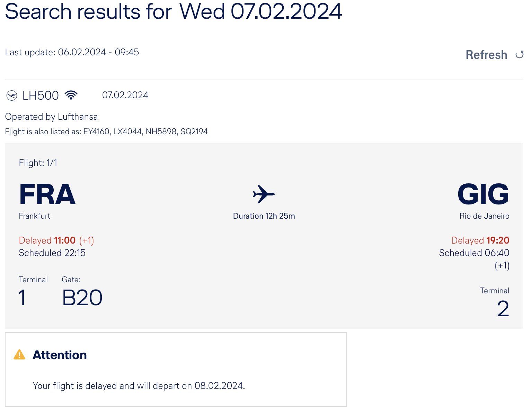Click the gate number B20
Screen dimensions: 532x411
(82, 298)
